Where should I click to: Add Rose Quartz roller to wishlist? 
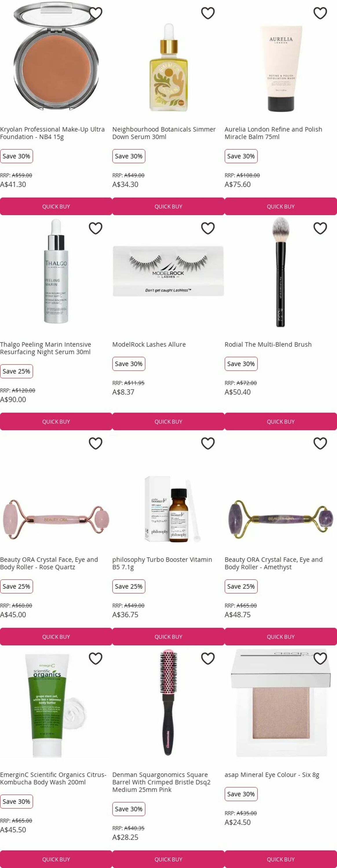pyautogui.click(x=95, y=443)
